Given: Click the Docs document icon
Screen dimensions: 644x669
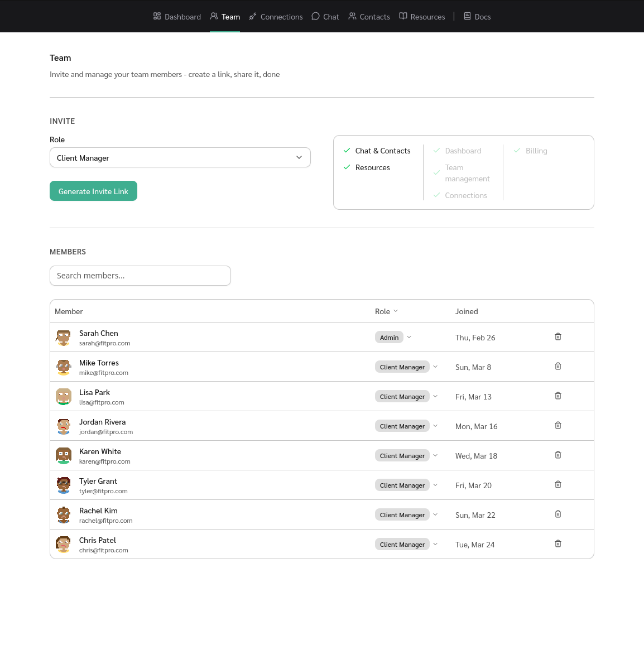Looking at the screenshot, I should [467, 16].
